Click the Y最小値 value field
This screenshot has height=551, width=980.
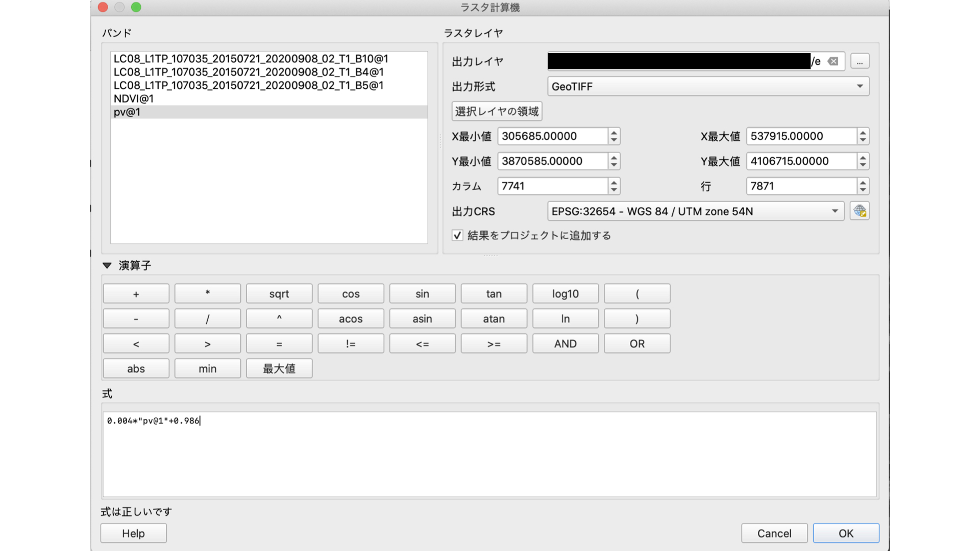tap(553, 161)
